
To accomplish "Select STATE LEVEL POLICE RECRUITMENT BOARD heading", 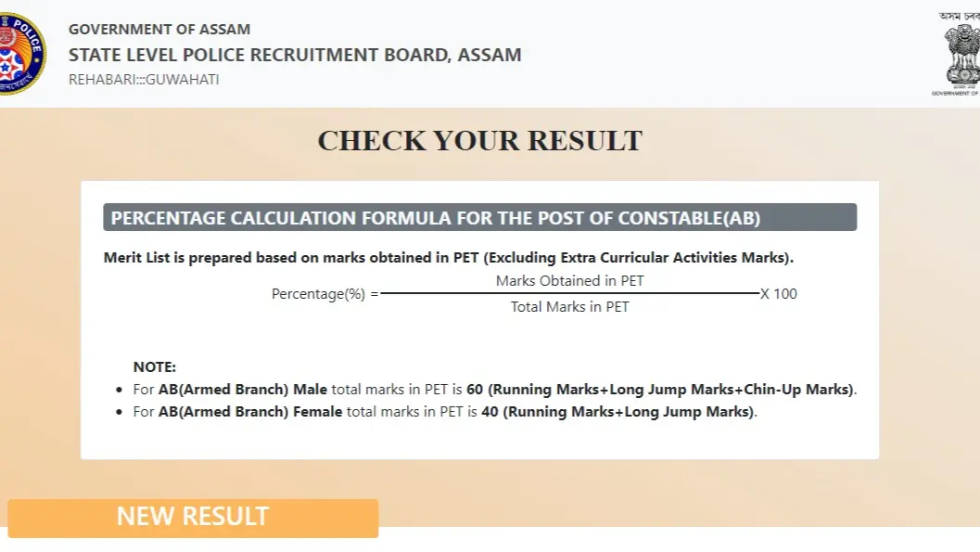I will 293,55.
